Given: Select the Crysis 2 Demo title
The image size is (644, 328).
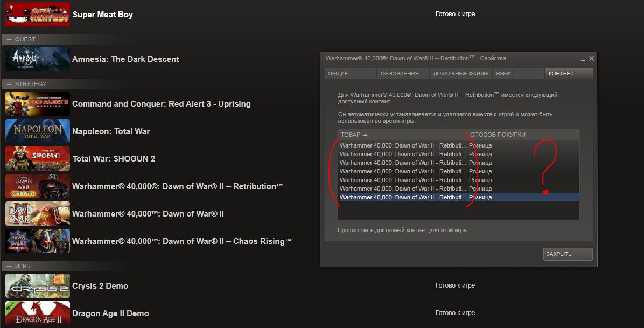Looking at the screenshot, I should [100, 286].
